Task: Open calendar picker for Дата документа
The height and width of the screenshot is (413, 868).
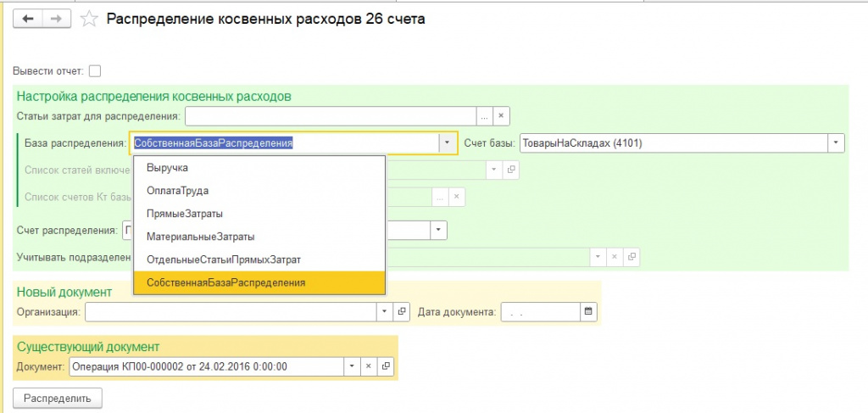Action: coord(588,312)
